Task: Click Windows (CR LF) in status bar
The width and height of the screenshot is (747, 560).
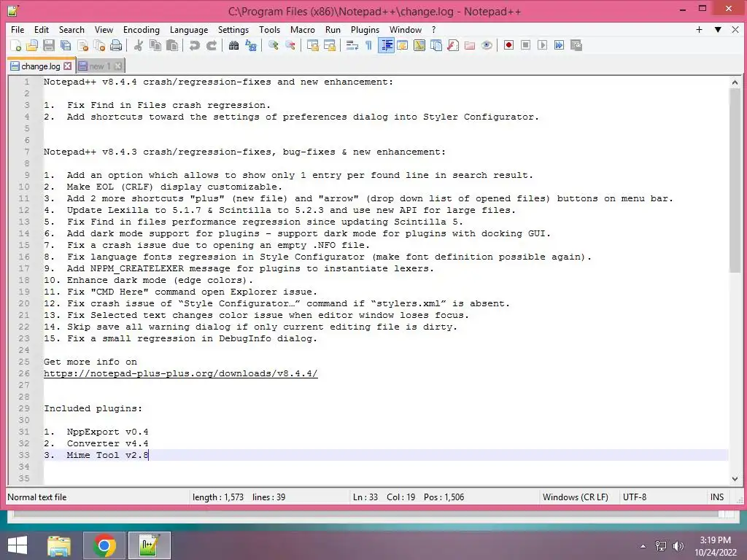Action: 575,497
